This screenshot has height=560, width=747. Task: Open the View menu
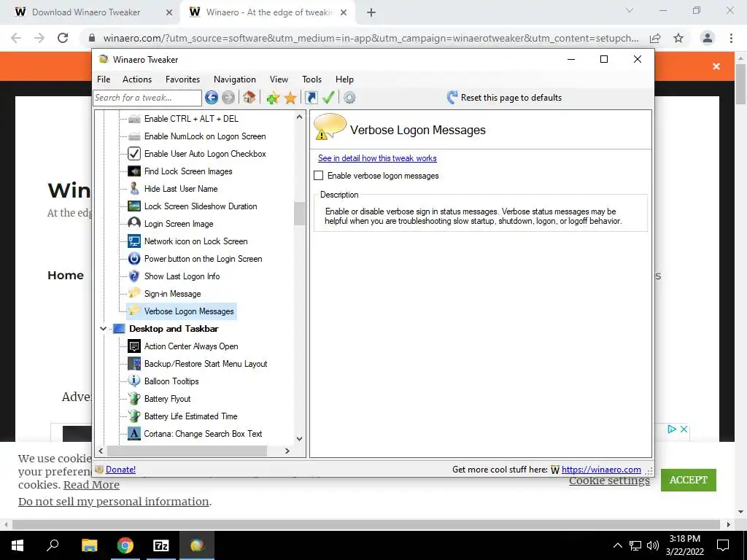pyautogui.click(x=279, y=79)
